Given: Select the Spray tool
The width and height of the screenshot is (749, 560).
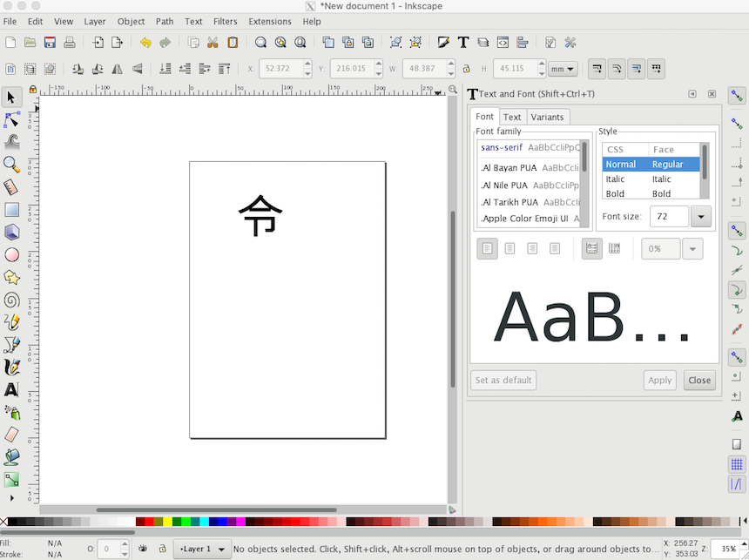Looking at the screenshot, I should click(11, 412).
